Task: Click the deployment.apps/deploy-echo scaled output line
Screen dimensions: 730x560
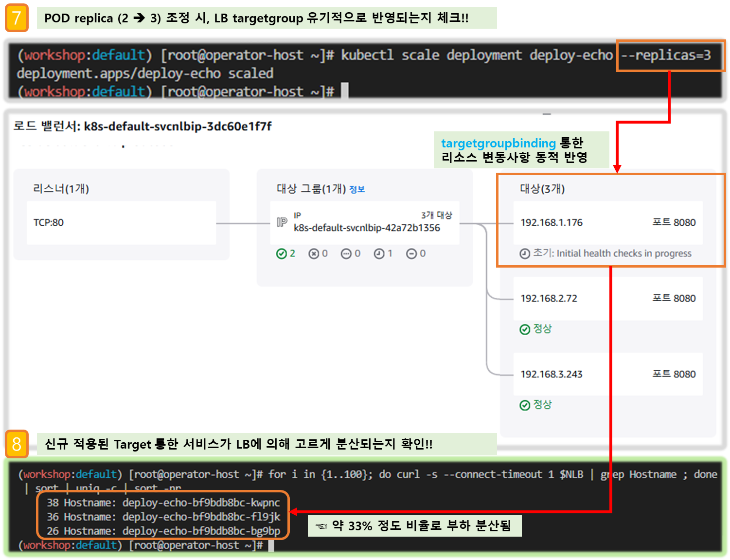Action: [145, 73]
